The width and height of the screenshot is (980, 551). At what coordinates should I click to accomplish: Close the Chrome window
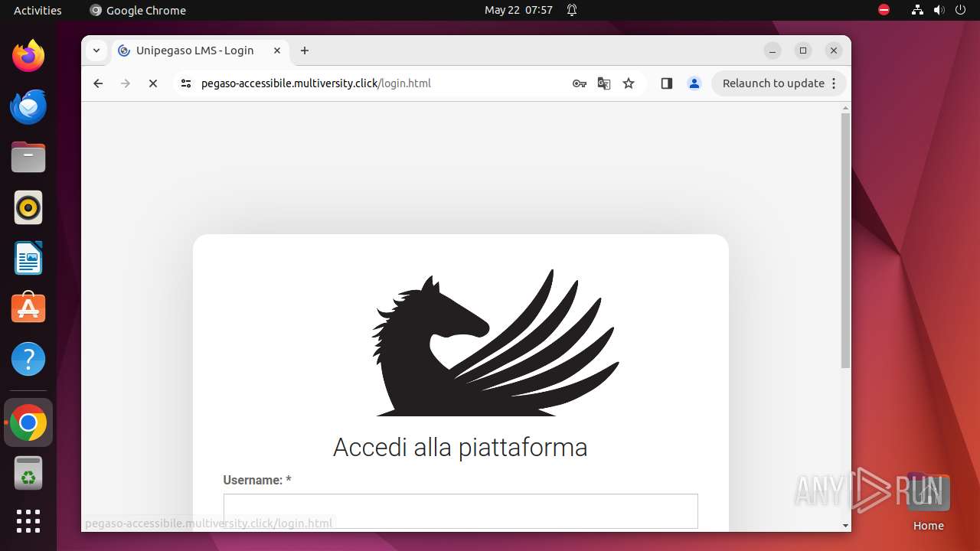(x=834, y=51)
